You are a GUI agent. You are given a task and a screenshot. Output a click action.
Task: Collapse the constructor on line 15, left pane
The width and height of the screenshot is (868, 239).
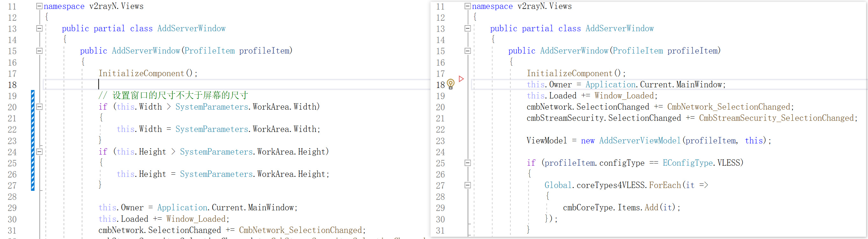[39, 51]
